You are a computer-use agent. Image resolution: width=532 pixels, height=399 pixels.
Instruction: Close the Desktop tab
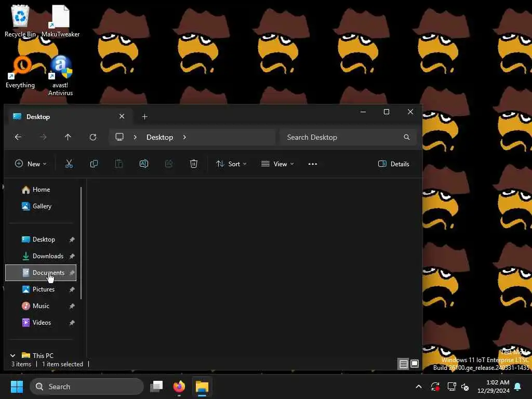pos(122,116)
